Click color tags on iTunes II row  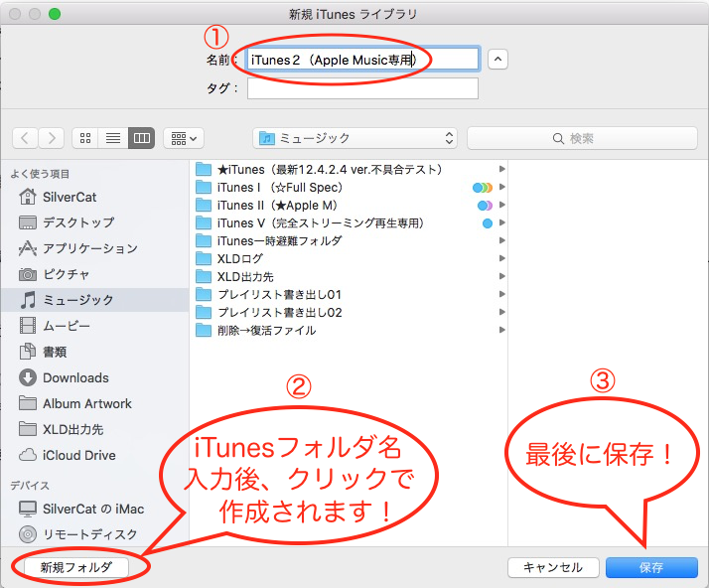tap(486, 206)
